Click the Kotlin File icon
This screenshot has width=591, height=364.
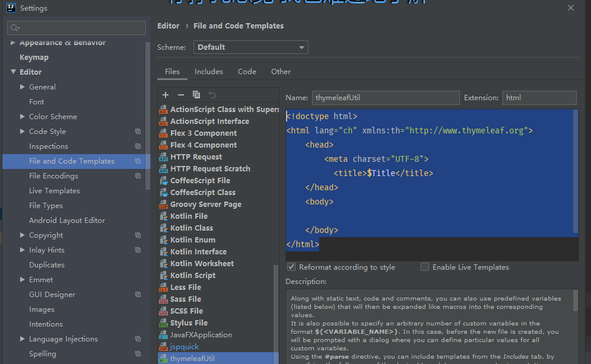pos(163,216)
